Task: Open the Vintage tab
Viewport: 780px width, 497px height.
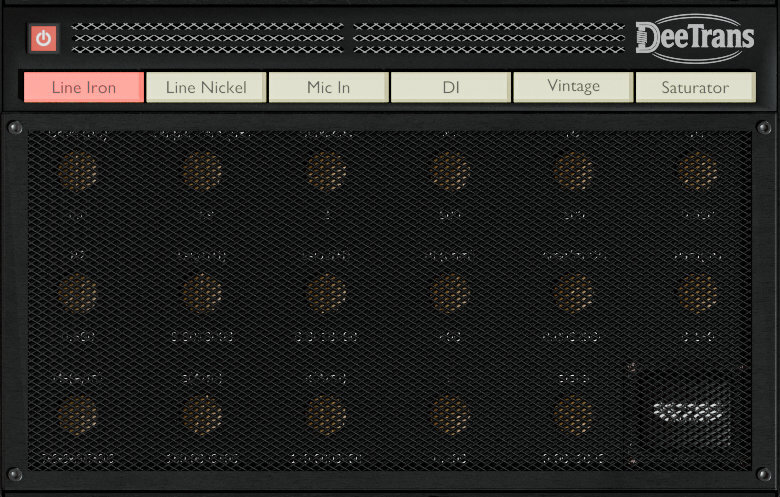Action: coord(573,87)
